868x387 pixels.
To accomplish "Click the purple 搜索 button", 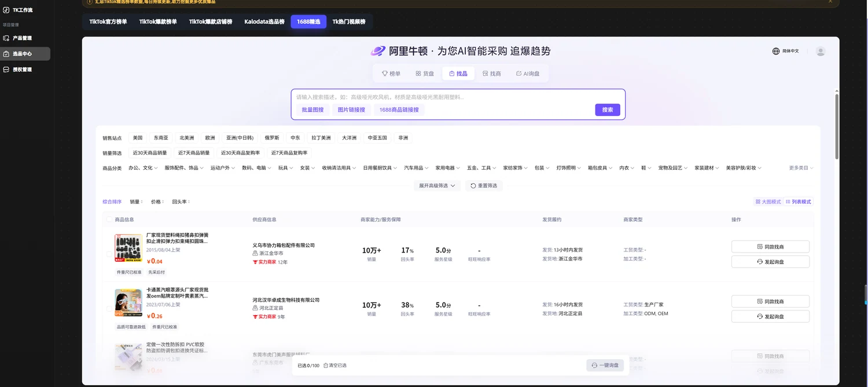I will (x=608, y=109).
